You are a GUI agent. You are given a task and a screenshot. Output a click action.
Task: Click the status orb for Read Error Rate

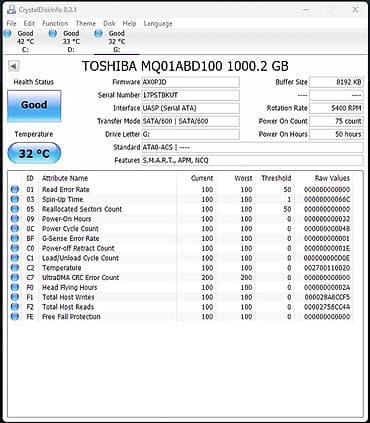15,189
